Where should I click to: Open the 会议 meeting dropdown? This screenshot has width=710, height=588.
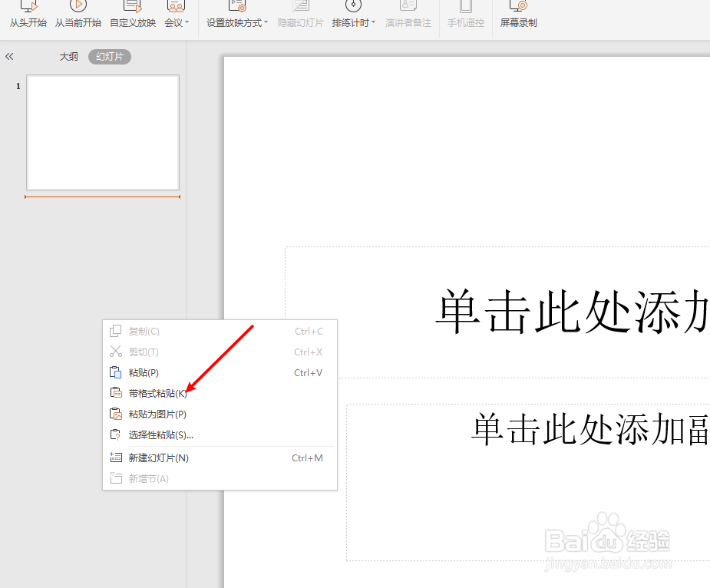176,15
